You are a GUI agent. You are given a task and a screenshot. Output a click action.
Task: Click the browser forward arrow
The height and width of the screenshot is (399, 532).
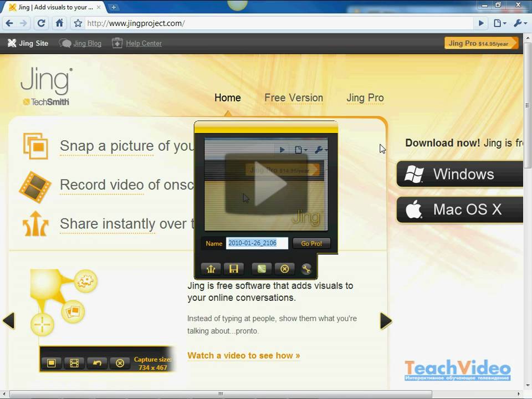[x=23, y=23]
